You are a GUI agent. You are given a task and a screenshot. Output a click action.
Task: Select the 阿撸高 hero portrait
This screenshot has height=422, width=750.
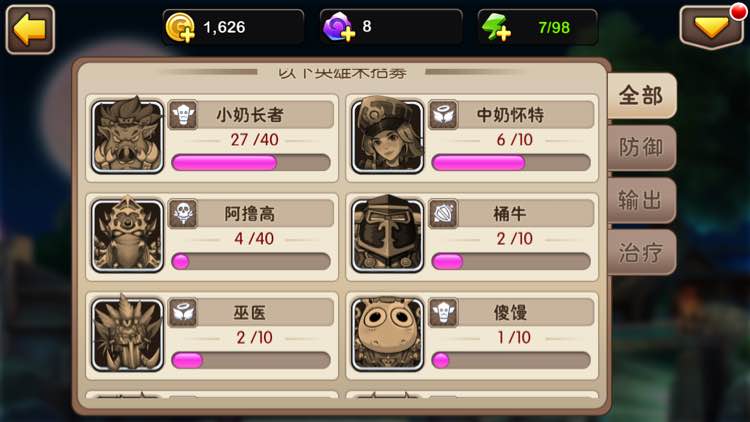point(127,236)
